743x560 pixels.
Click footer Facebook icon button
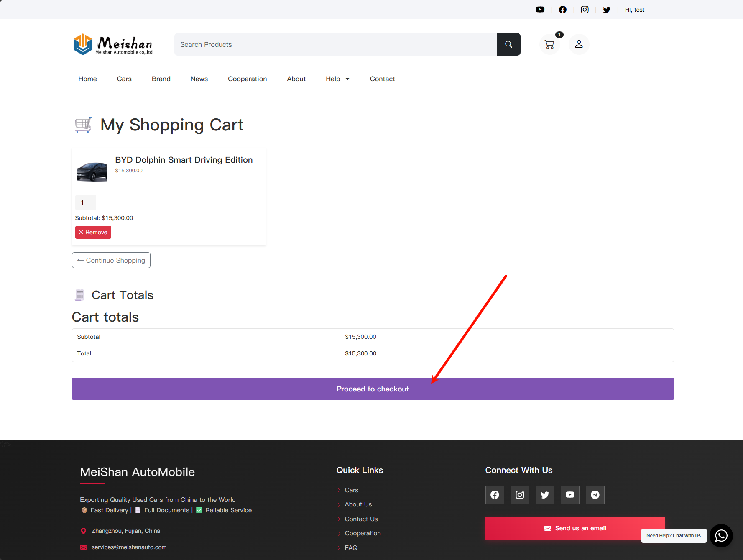click(495, 495)
